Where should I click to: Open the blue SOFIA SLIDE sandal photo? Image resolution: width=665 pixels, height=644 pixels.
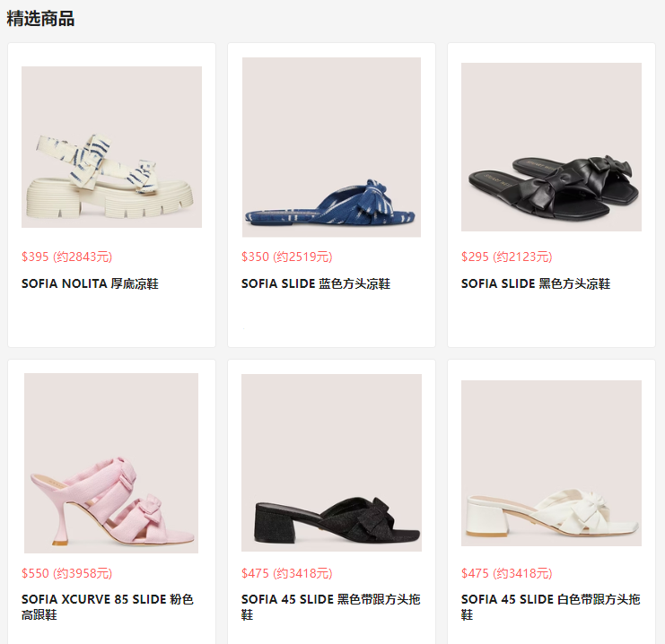click(x=331, y=147)
